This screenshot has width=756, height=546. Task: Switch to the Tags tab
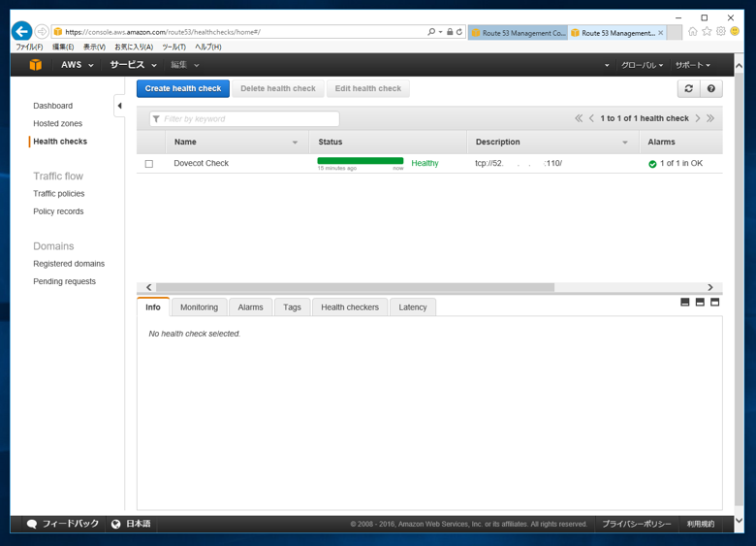click(x=292, y=307)
